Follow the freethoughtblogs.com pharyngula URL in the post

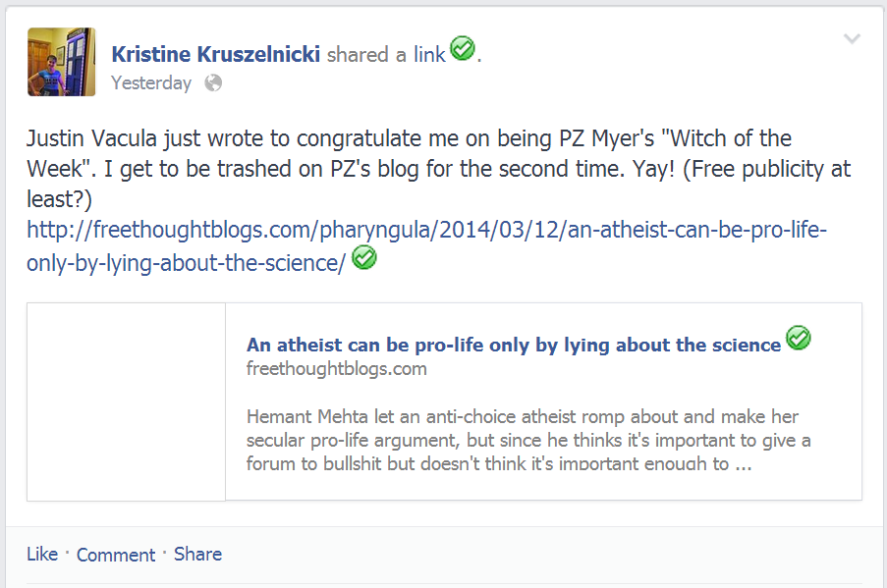[427, 232]
